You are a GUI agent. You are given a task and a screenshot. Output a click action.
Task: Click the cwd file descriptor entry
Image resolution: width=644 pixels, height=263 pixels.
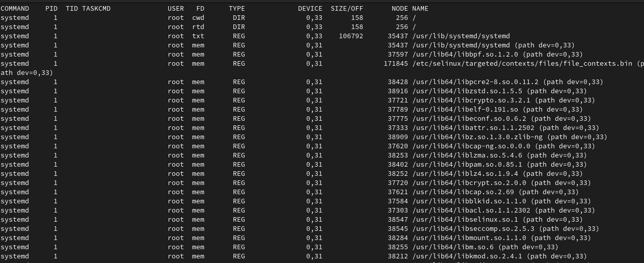(198, 18)
